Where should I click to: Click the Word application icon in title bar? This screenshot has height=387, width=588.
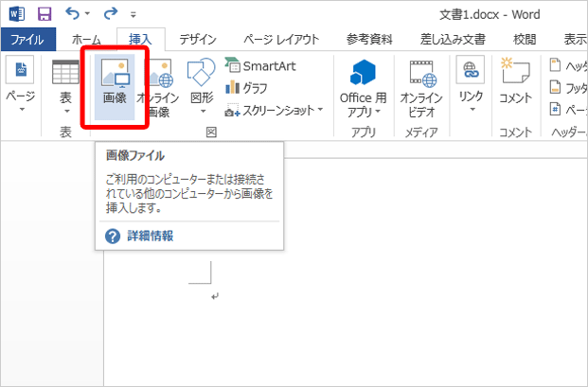click(x=17, y=14)
